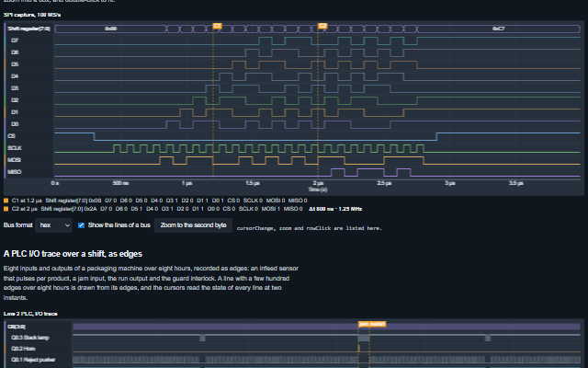Click the 'Bus format' label
This screenshot has width=588, height=368.
(18, 225)
